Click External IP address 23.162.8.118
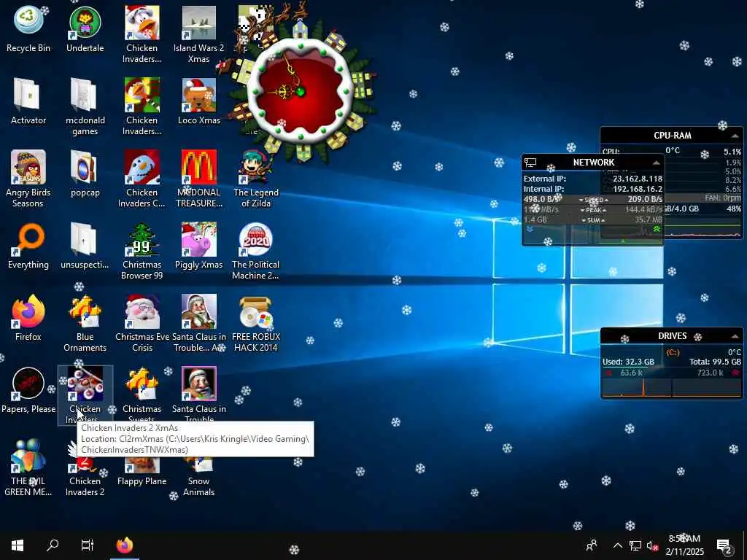 pos(638,179)
